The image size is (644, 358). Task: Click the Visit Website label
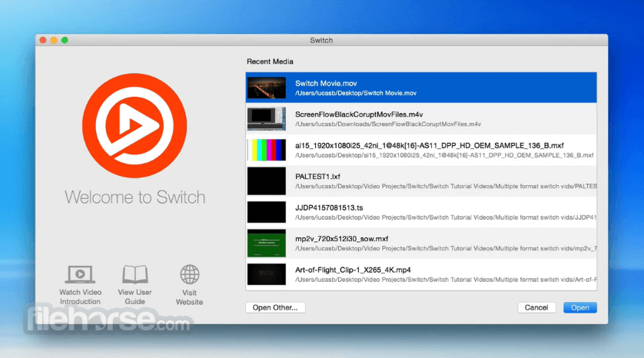point(189,297)
